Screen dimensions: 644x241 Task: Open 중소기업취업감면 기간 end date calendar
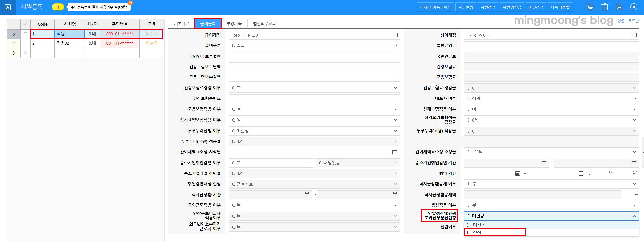point(634,163)
